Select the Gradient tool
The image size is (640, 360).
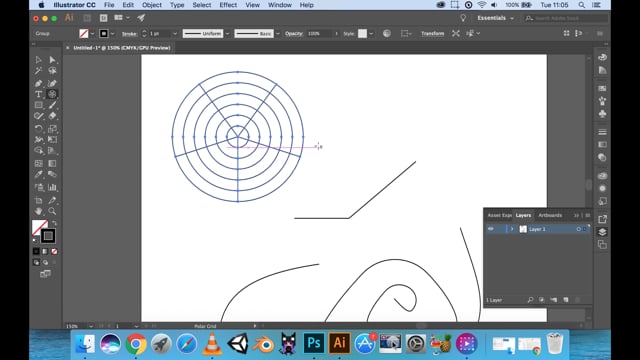click(x=52, y=163)
